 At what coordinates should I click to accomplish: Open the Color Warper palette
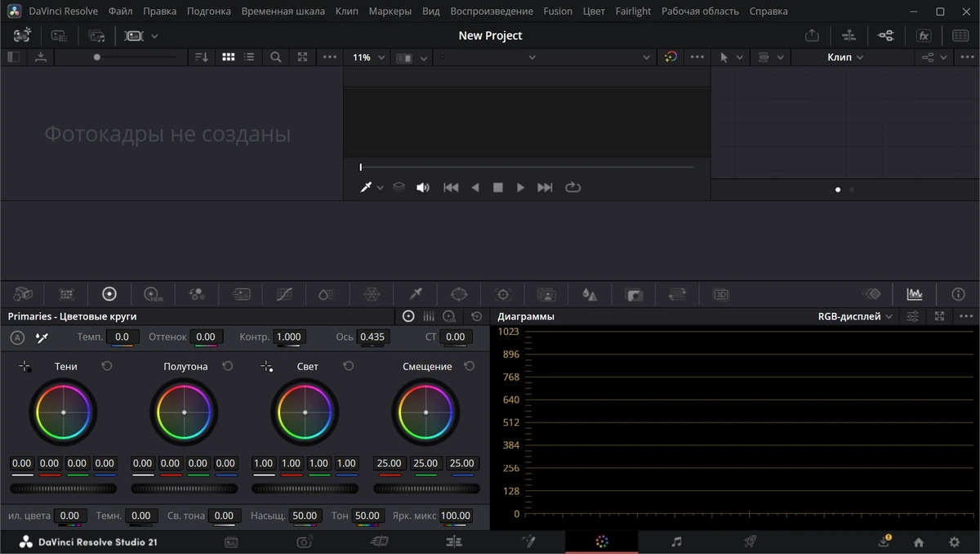(x=372, y=294)
